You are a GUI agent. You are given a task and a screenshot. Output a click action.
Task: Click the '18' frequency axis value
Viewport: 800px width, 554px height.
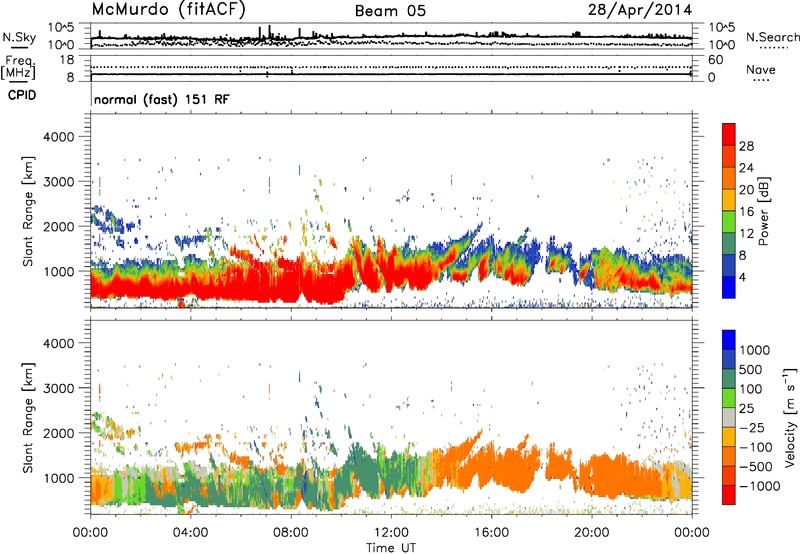pyautogui.click(x=67, y=60)
